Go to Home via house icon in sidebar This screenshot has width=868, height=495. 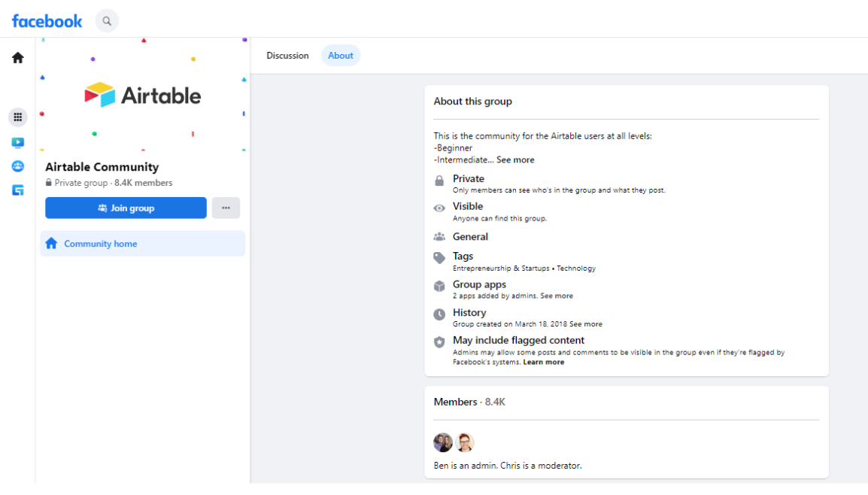18,58
